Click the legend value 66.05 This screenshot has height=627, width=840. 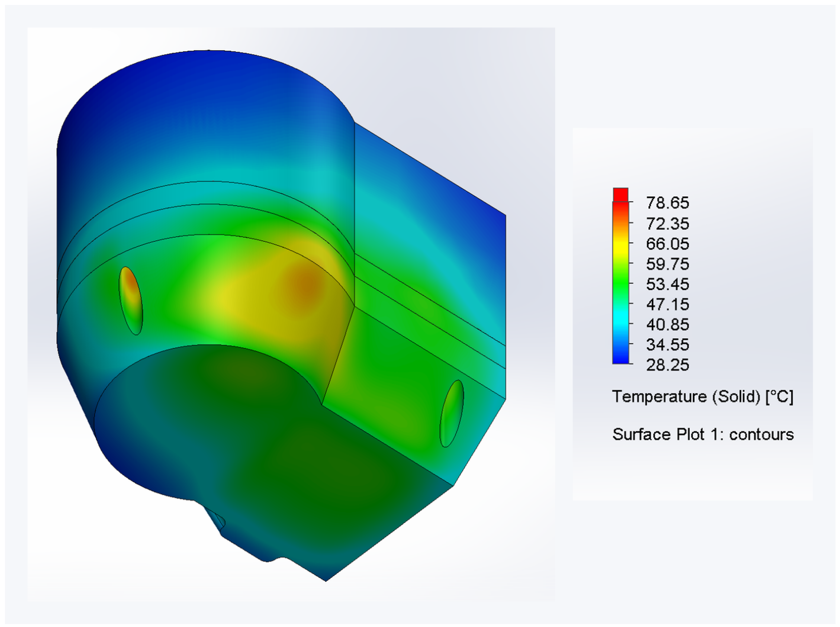click(x=668, y=243)
